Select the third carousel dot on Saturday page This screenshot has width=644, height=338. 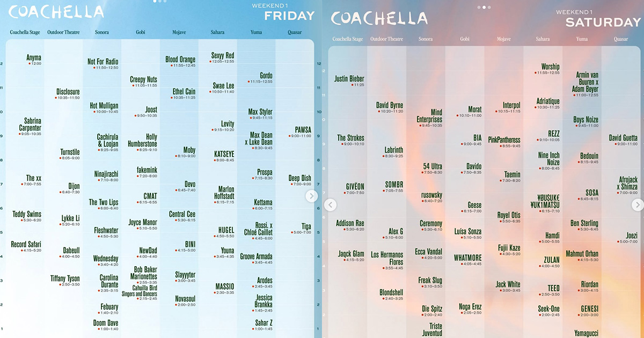click(489, 7)
